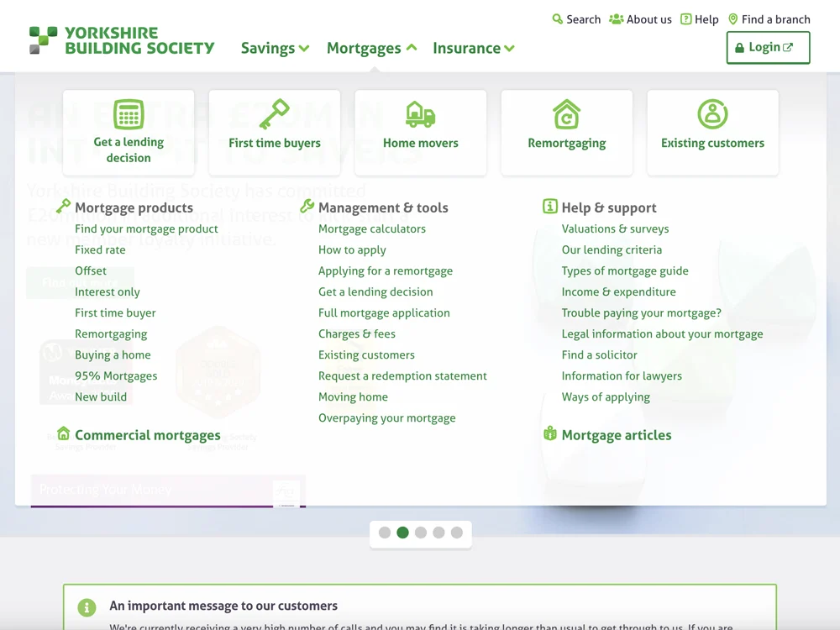This screenshot has height=630, width=840.
Task: Open Information for lawyers link
Action: click(x=622, y=376)
